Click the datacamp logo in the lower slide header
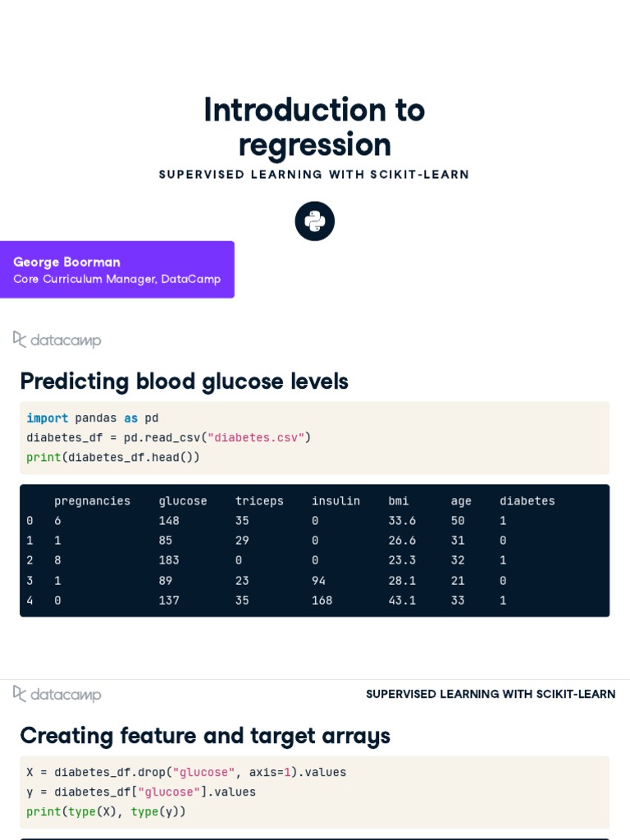 coord(57,694)
